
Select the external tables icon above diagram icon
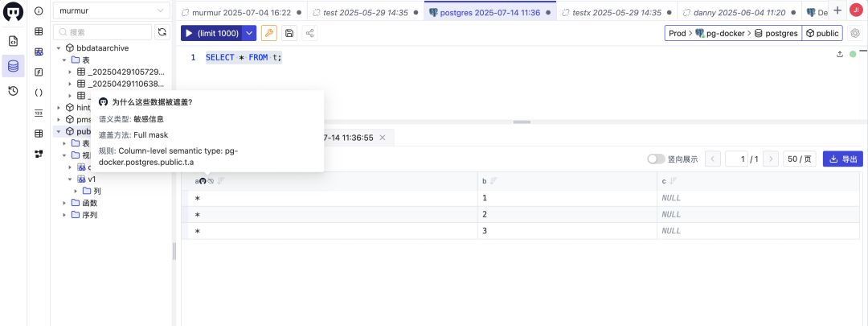[x=39, y=133]
